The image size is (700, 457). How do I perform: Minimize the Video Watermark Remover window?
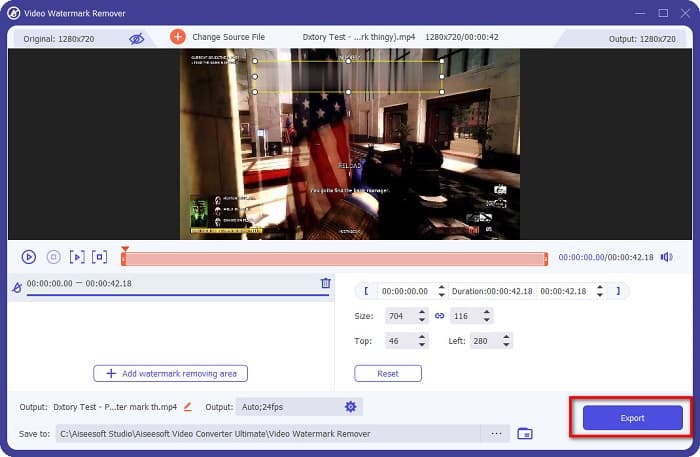point(640,13)
